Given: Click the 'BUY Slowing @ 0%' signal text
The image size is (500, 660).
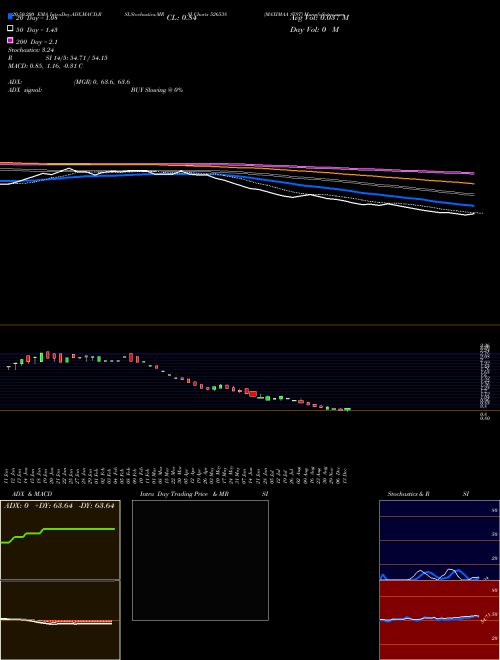Looking at the screenshot, I should point(157,90).
